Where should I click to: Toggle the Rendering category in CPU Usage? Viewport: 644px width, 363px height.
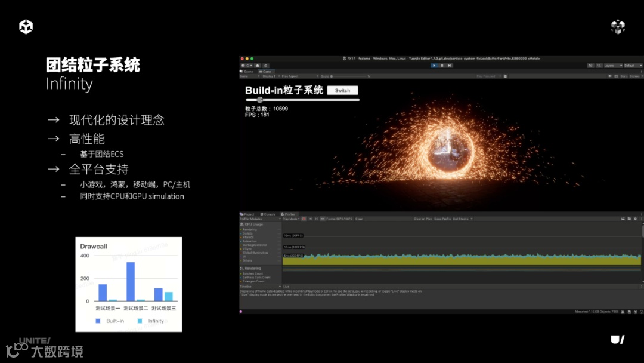click(249, 230)
